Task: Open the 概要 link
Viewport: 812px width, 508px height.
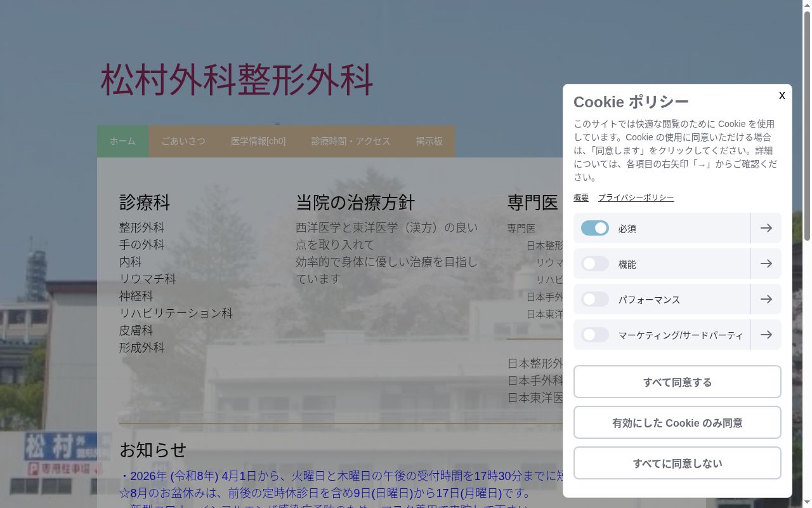Action: [x=581, y=197]
